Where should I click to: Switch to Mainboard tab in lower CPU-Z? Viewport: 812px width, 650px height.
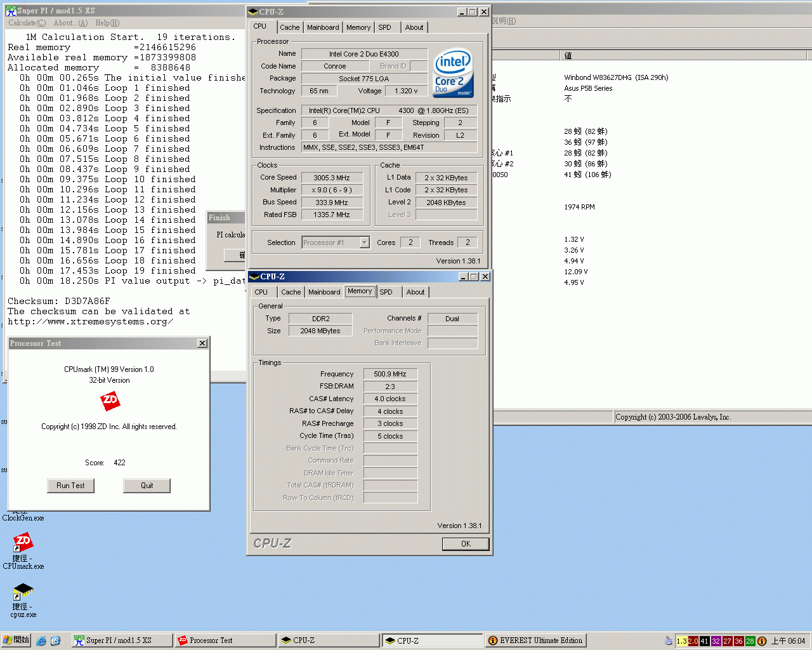pos(324,292)
